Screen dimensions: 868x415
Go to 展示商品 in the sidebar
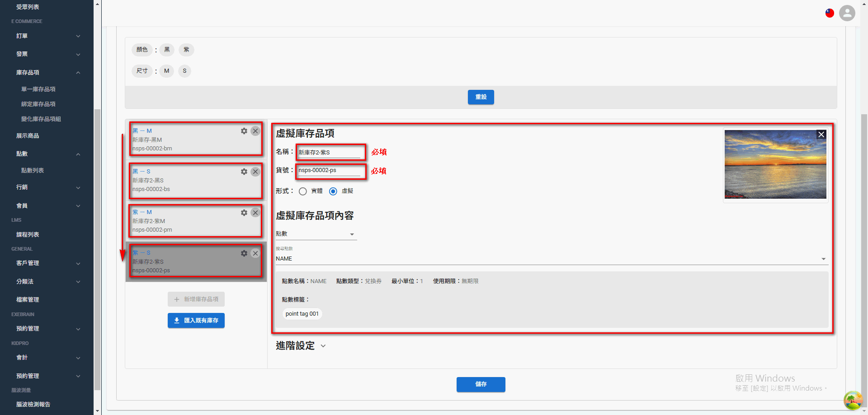pyautogui.click(x=28, y=136)
